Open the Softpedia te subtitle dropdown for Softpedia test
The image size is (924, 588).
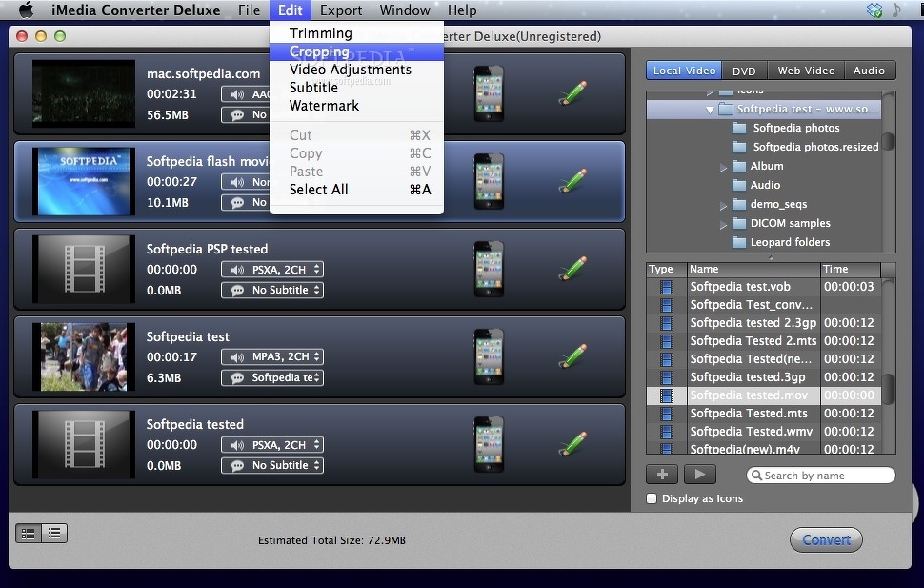pyautogui.click(x=272, y=377)
